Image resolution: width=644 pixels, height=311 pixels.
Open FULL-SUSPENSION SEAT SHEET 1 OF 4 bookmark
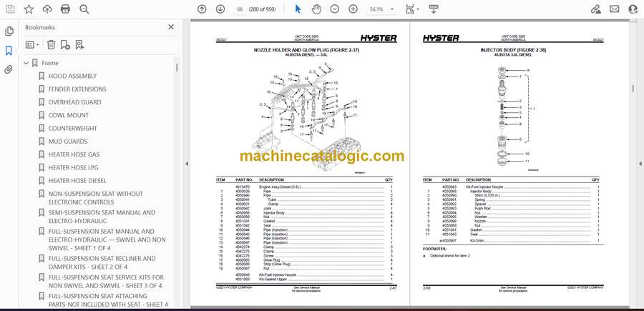pos(107,240)
